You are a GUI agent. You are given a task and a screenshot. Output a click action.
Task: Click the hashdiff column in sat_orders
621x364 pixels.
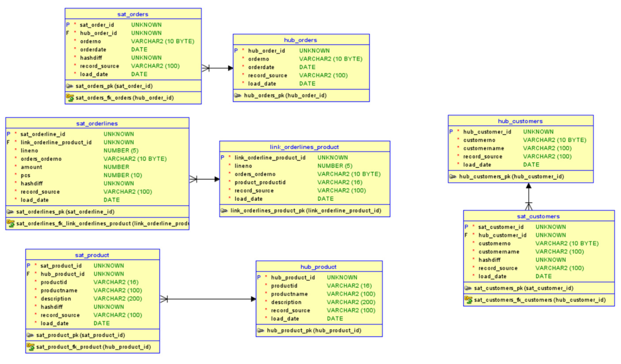[91, 58]
